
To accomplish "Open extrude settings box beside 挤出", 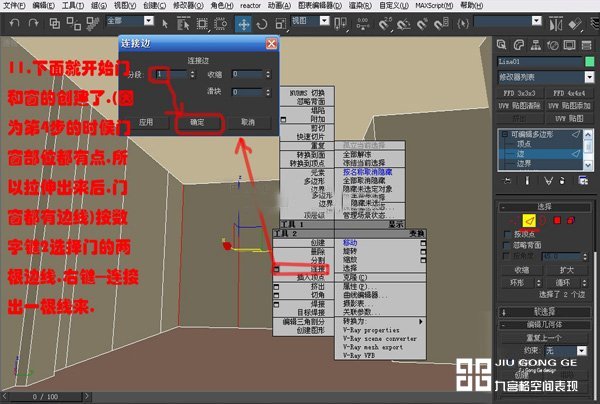I will 277,287.
